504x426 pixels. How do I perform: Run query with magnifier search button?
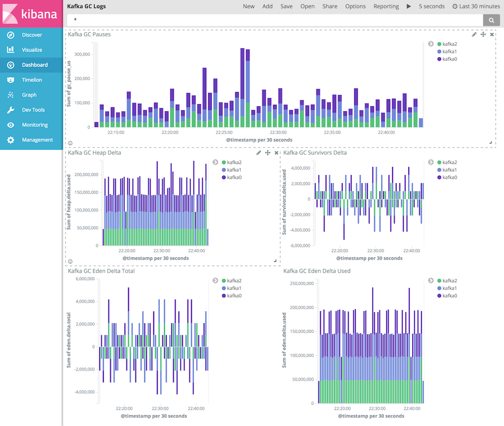491,20
